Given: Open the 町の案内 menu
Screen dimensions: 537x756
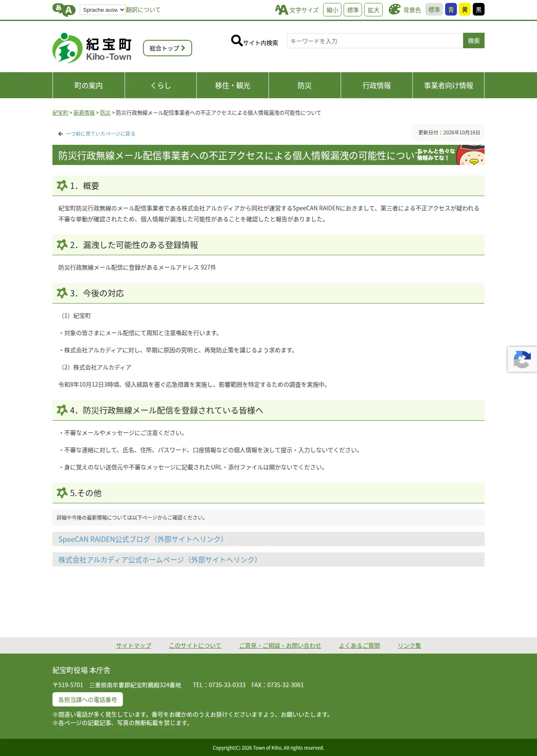Looking at the screenshot, I should point(89,85).
